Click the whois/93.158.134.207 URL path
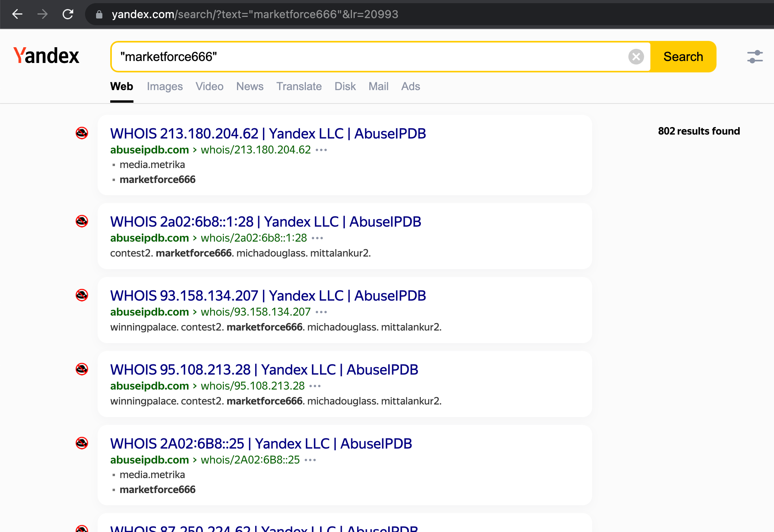Image resolution: width=774 pixels, height=532 pixels. point(256,312)
